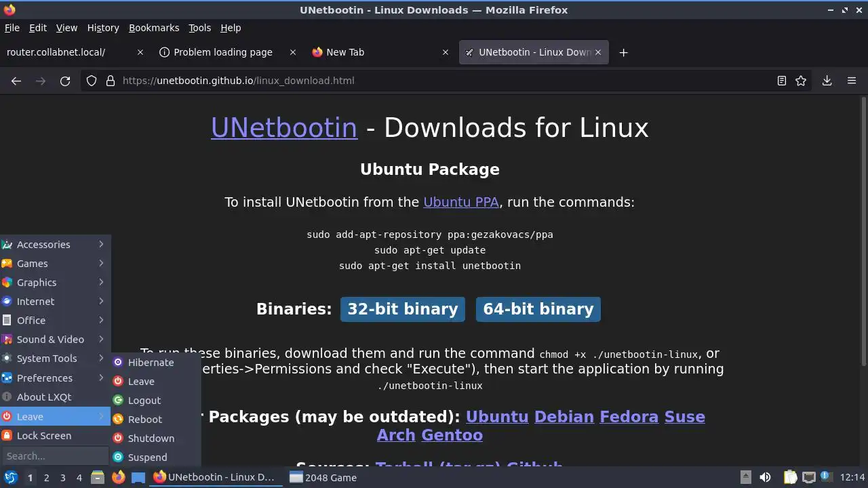Launch Firefox from taskbar quicklaunch

[x=118, y=477]
